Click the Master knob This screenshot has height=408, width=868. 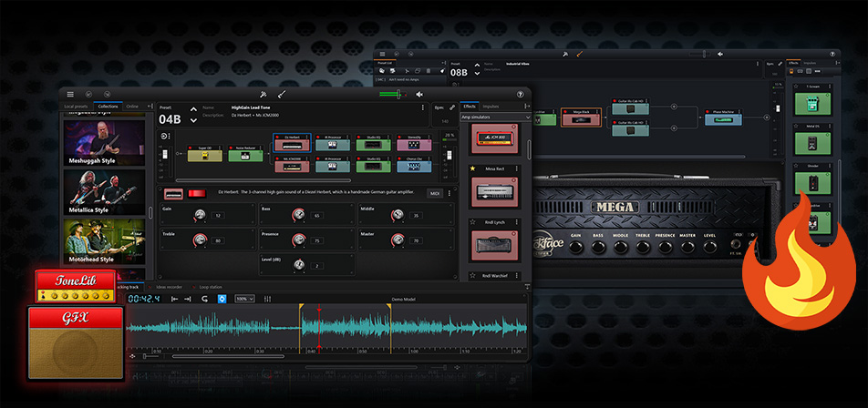[397, 240]
